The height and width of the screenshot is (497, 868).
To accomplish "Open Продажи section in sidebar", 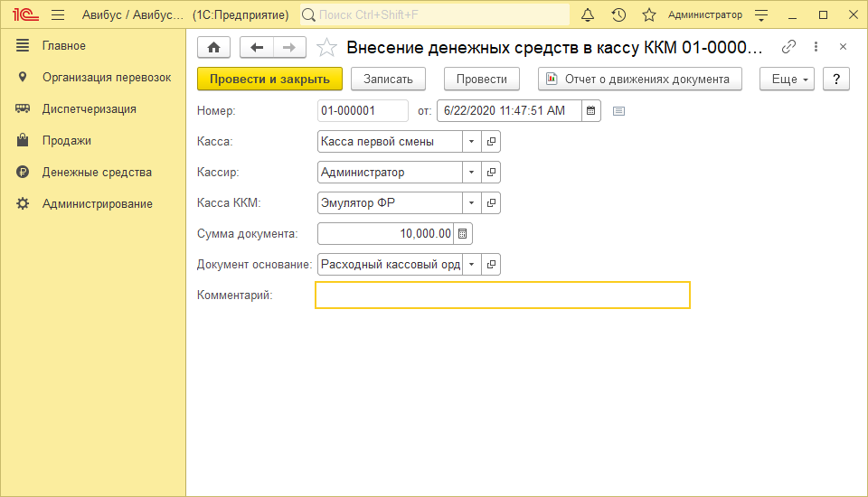I will click(x=66, y=141).
